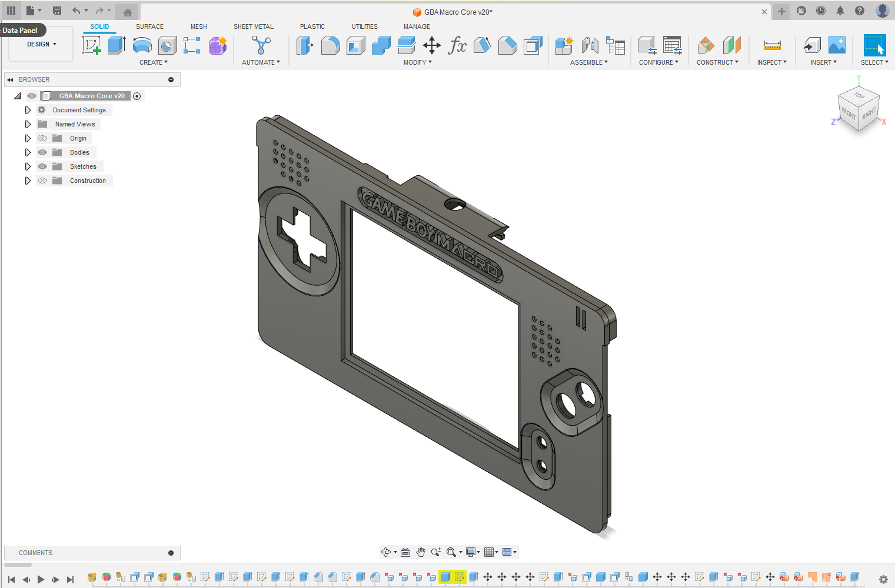Hide the Bodies folder

42,152
